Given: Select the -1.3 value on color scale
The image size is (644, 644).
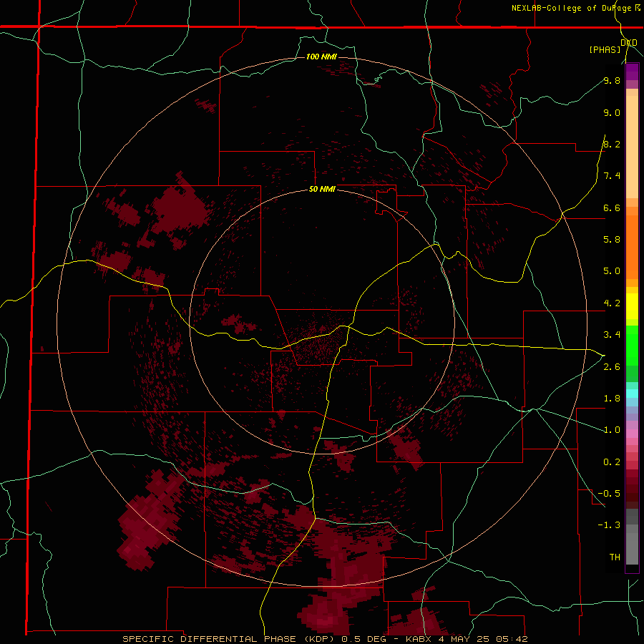Looking at the screenshot, I should coord(609,525).
